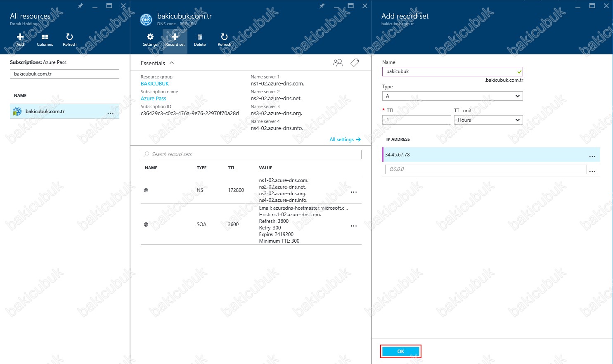
Task: Click name server ns1-02.azure-dns.com. in Essentials
Action: [277, 83]
